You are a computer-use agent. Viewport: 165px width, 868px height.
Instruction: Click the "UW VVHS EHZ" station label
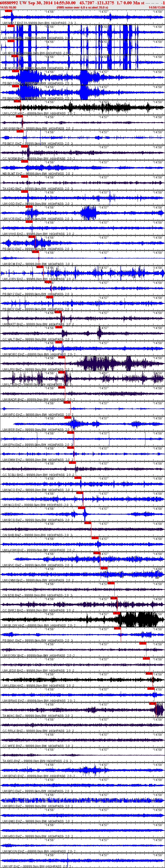[13, 234]
